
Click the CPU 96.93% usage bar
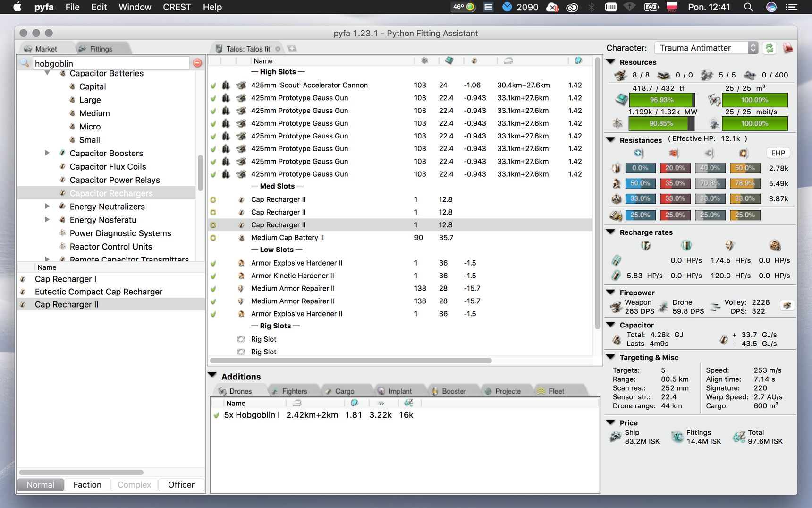(x=662, y=100)
